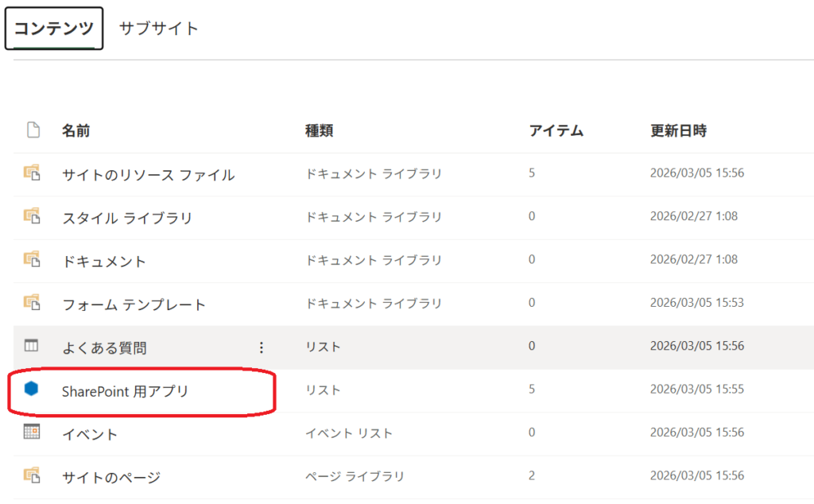Sort by the 名前 column header

tap(76, 131)
